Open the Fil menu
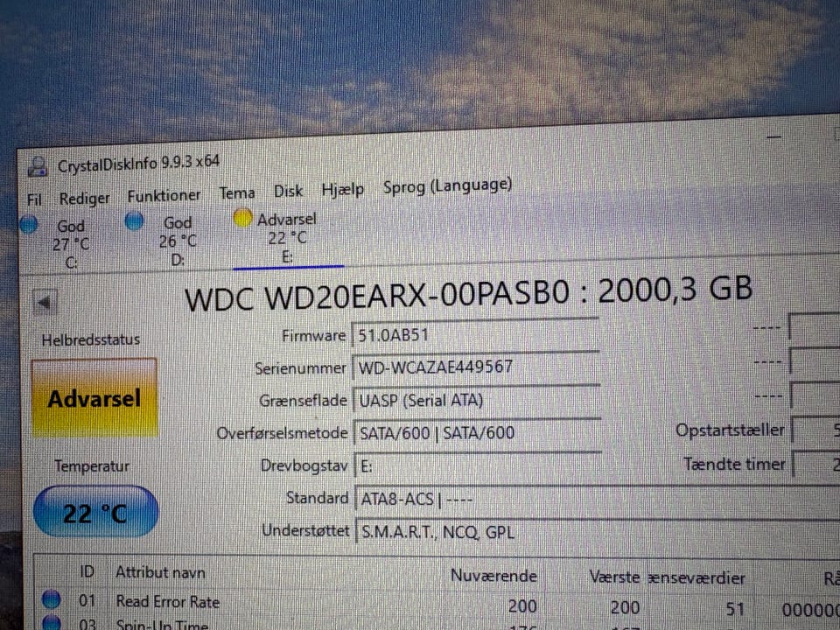 tap(34, 199)
